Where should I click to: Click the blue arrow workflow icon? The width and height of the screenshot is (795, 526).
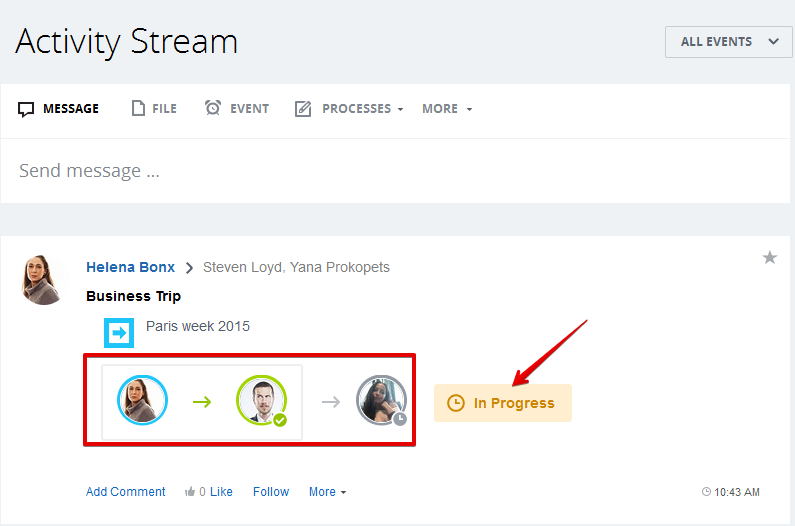[119, 333]
